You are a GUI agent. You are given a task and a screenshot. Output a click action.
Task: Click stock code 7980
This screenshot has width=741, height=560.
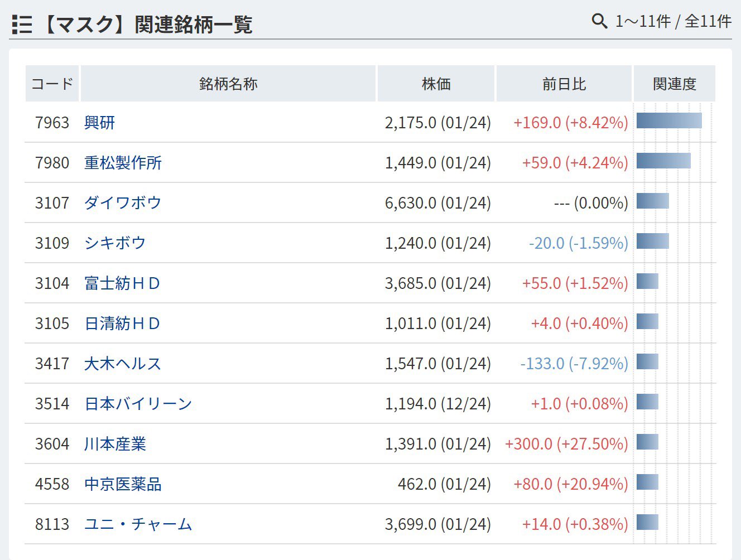tap(52, 163)
